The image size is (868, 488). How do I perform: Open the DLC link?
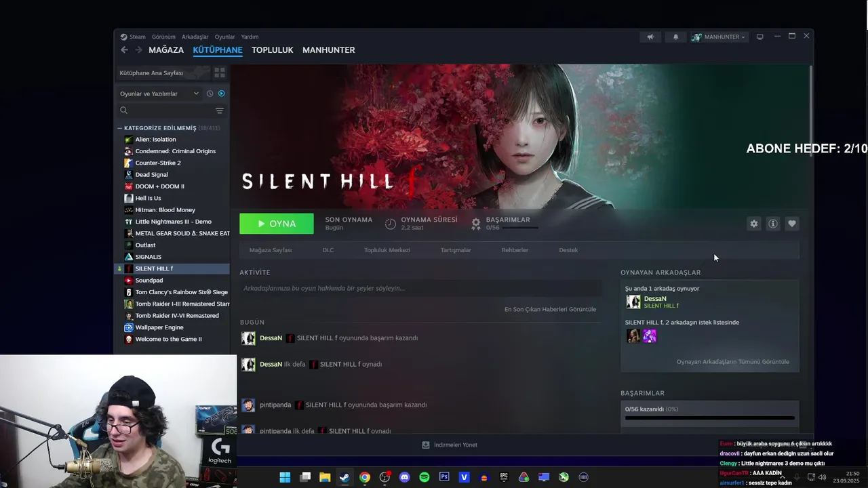(328, 250)
